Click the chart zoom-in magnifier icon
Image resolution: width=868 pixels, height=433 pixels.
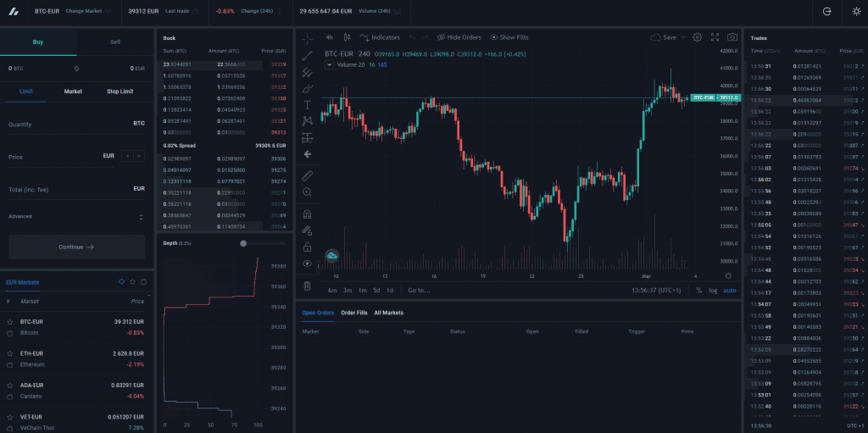(307, 192)
